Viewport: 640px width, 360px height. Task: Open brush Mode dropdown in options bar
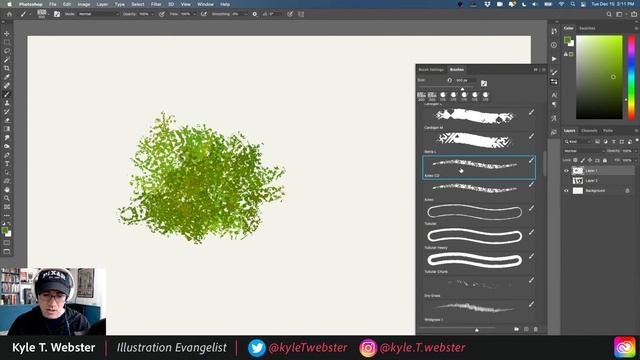[x=98, y=14]
